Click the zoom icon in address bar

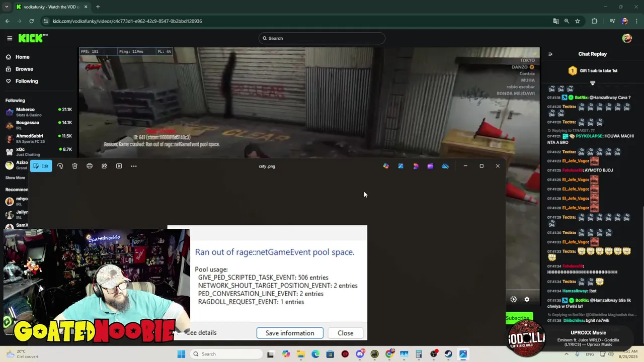[567, 21]
